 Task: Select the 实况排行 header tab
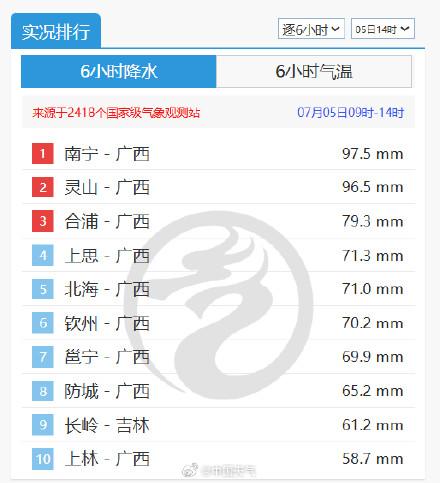(x=56, y=31)
